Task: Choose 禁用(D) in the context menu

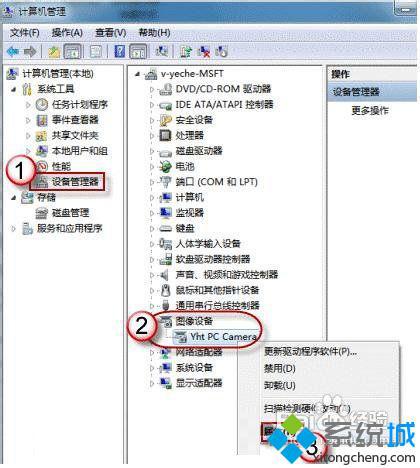Action: (280, 368)
